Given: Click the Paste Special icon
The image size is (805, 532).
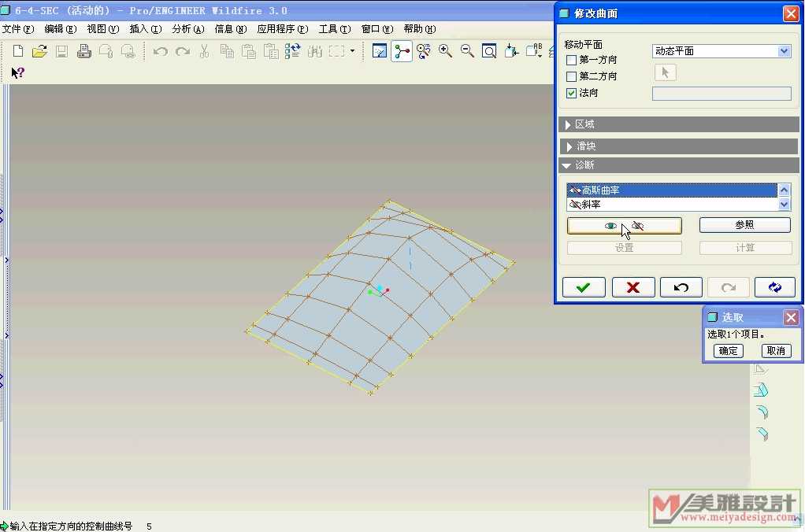Looking at the screenshot, I should (270, 51).
